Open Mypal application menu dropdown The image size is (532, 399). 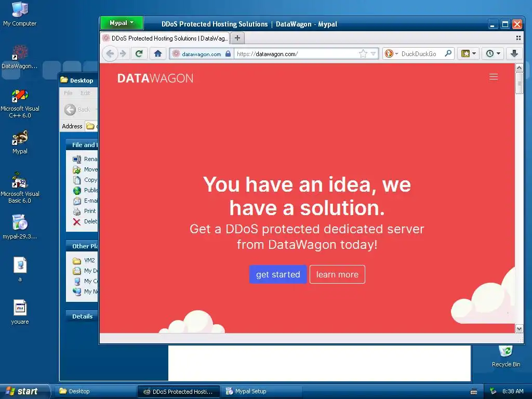(122, 23)
